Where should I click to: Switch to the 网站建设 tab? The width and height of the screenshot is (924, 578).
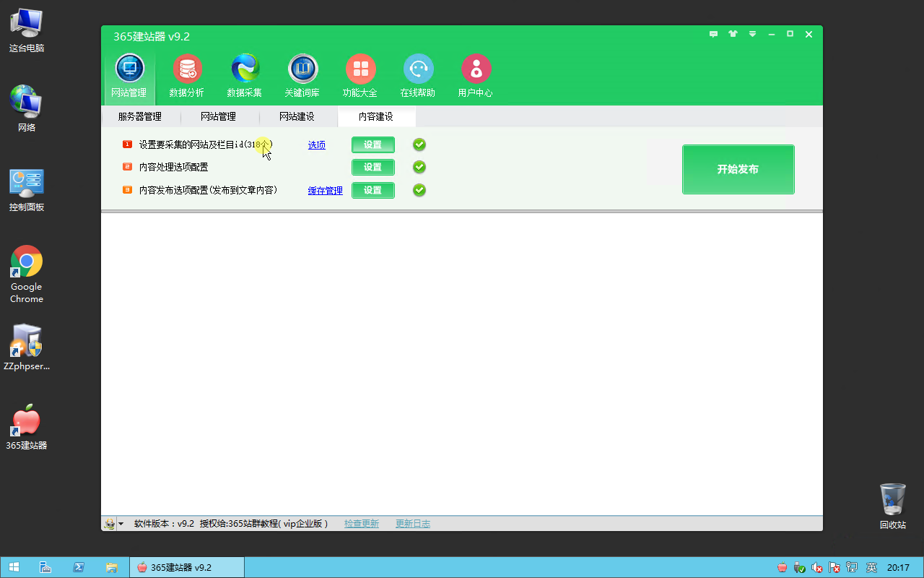[x=297, y=116]
